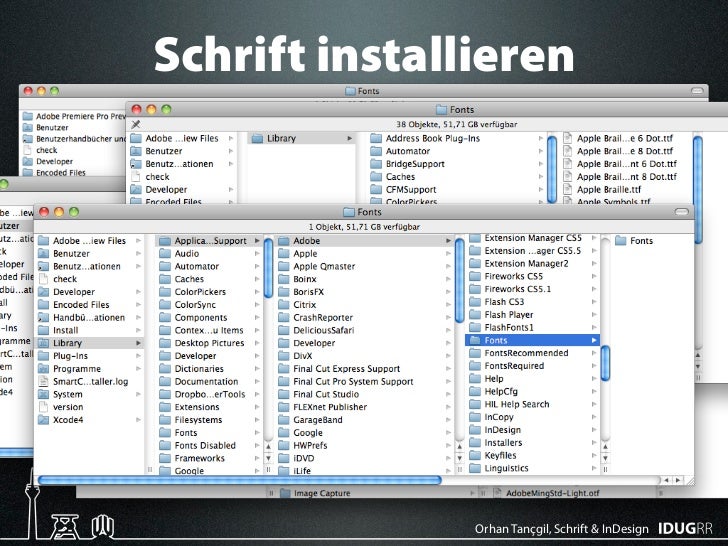Select the ColorSync folder row

[209, 305]
